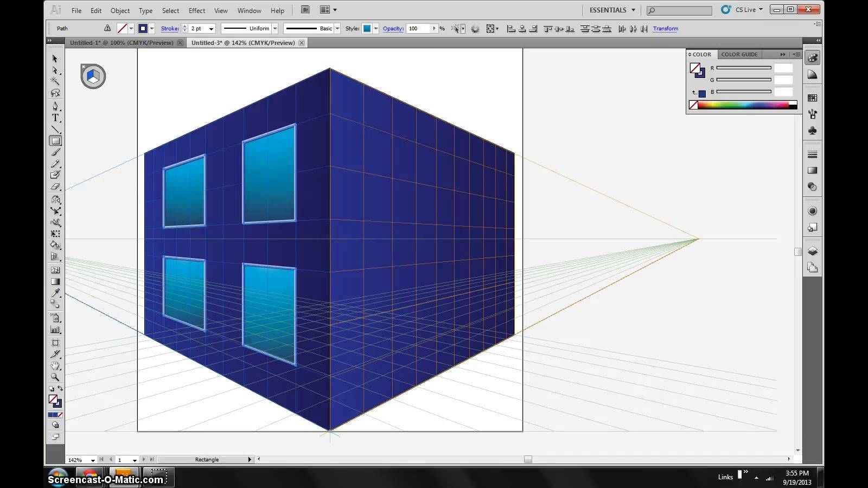
Task: Click the Direct Selection tool
Action: tap(55, 70)
